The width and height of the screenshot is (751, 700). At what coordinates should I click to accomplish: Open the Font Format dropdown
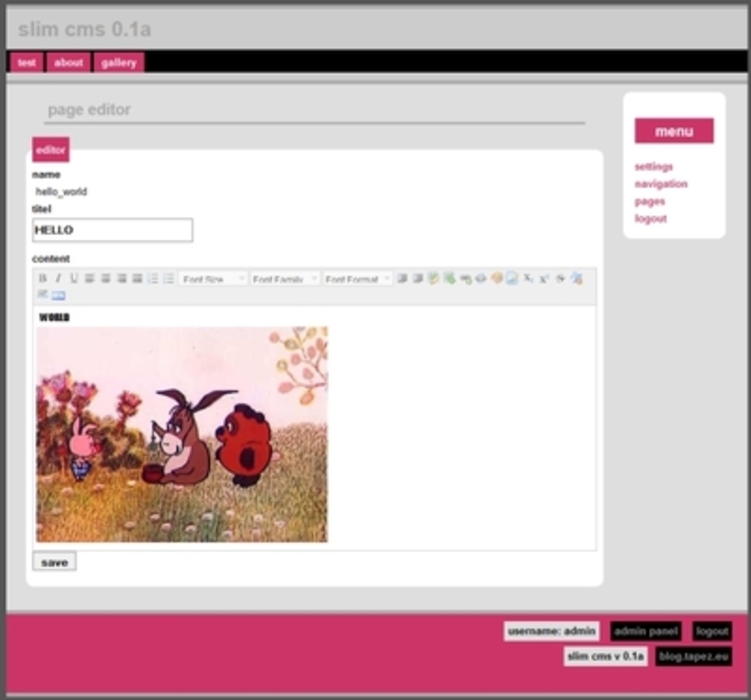tap(357, 279)
